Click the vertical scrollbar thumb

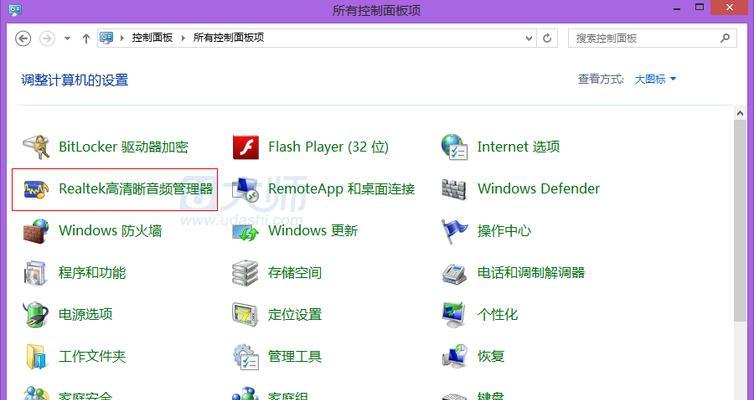pyautogui.click(x=740, y=221)
